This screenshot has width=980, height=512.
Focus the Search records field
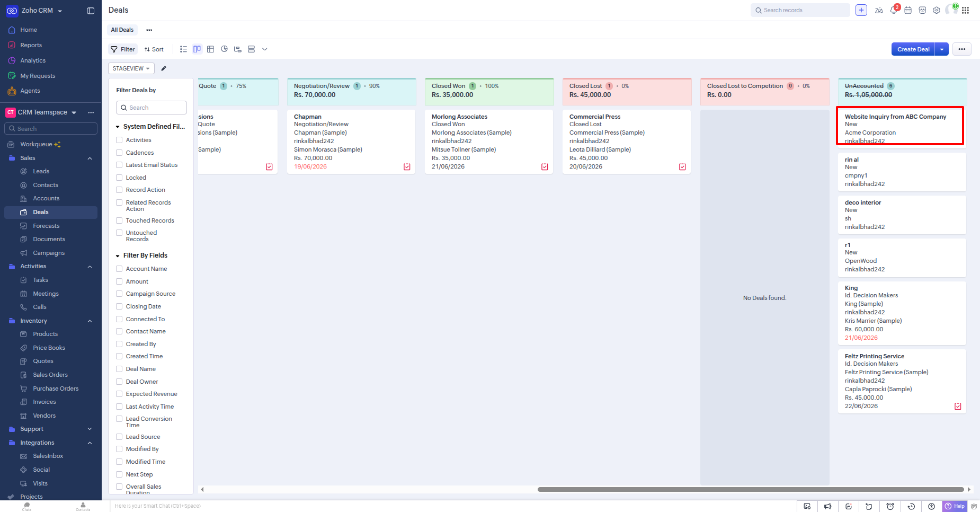800,10
